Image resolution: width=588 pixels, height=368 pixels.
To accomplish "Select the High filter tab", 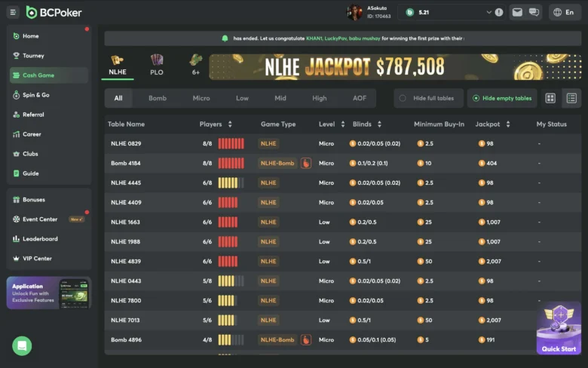I will coord(320,98).
